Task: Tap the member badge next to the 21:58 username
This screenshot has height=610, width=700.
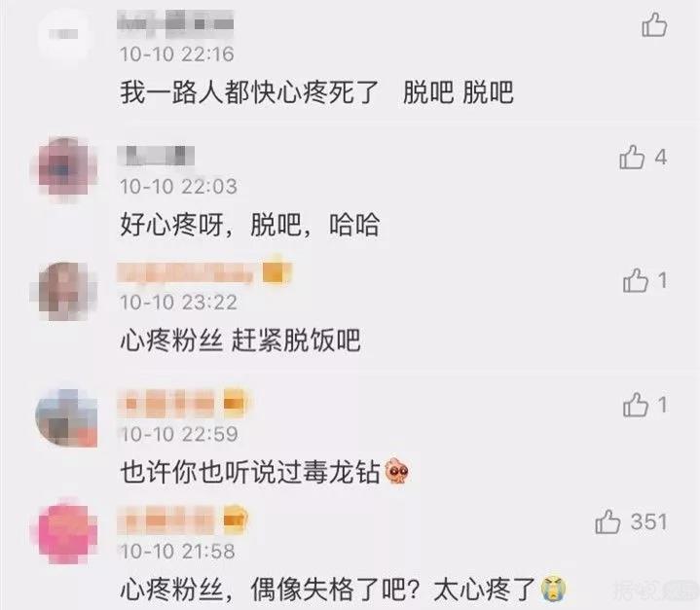Action: click(236, 520)
